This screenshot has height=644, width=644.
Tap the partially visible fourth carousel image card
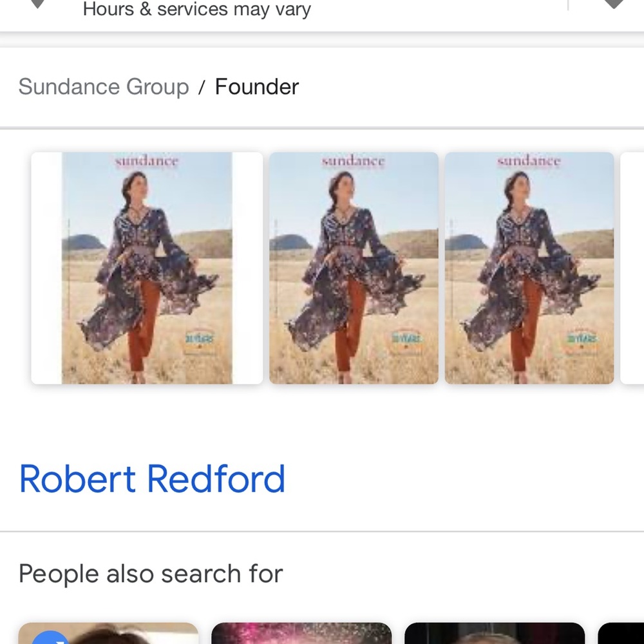coord(633,268)
